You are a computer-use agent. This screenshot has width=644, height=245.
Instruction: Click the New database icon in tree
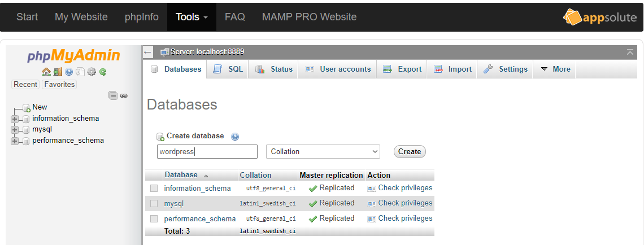(x=27, y=108)
